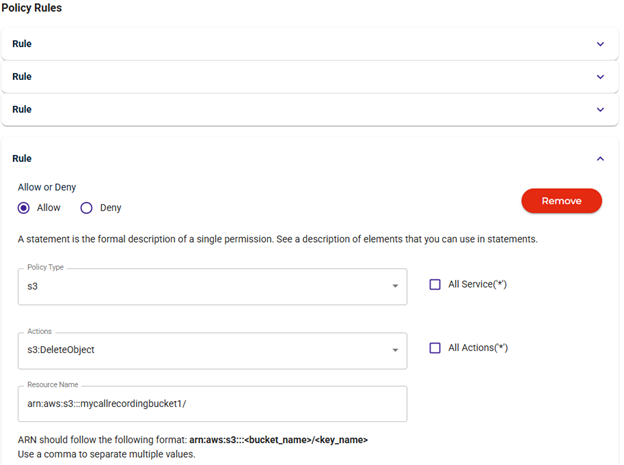Enable the All Actions('*') checkbox

(435, 348)
